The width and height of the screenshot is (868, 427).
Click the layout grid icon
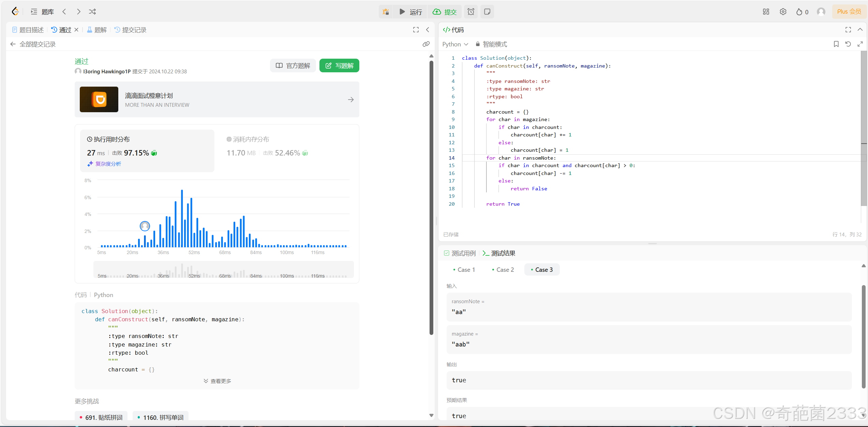pyautogui.click(x=766, y=12)
